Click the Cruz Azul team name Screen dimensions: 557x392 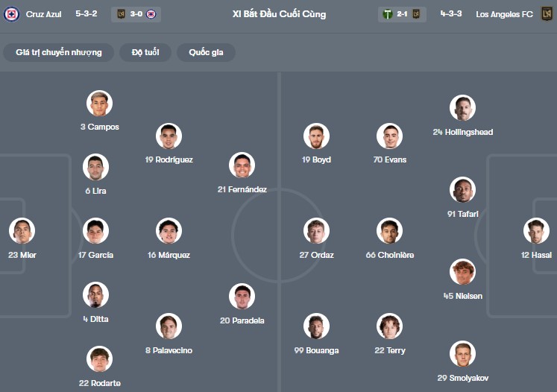(x=44, y=14)
